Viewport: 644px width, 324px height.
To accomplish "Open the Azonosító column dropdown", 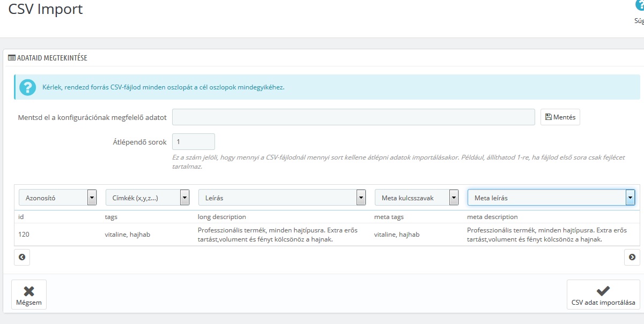I will coord(92,198).
